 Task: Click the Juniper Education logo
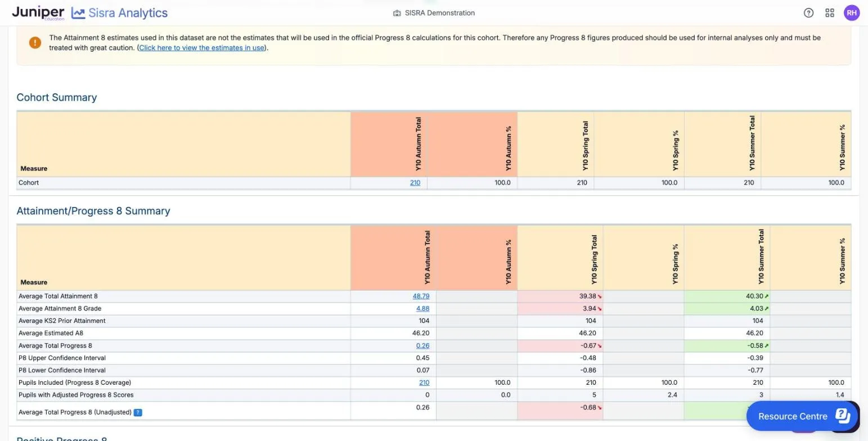(38, 13)
